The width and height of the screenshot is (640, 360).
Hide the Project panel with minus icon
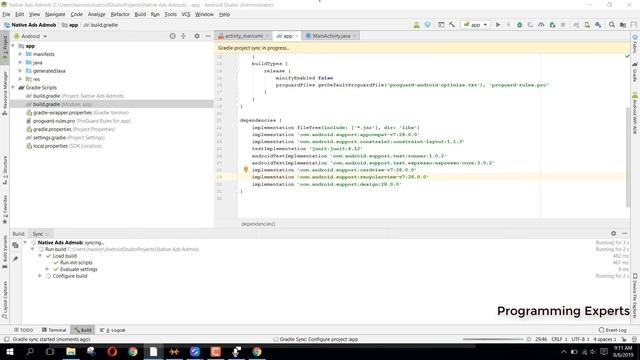[208, 36]
